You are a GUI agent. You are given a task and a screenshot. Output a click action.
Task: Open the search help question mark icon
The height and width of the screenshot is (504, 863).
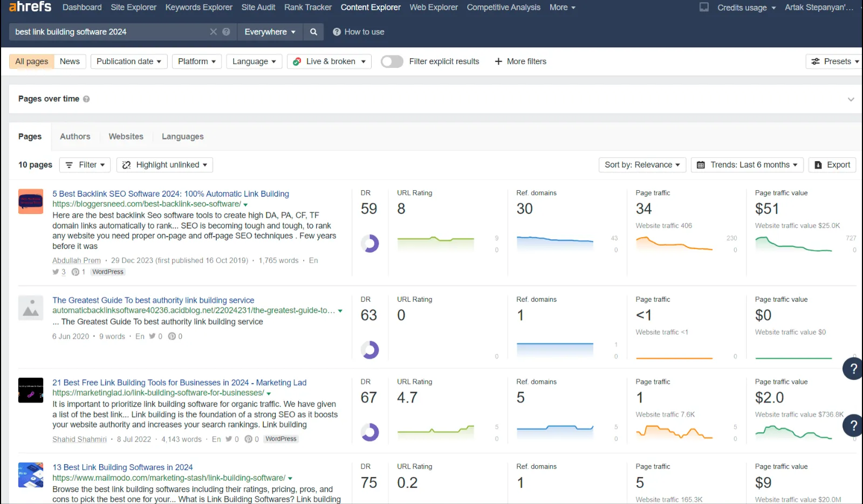point(227,32)
